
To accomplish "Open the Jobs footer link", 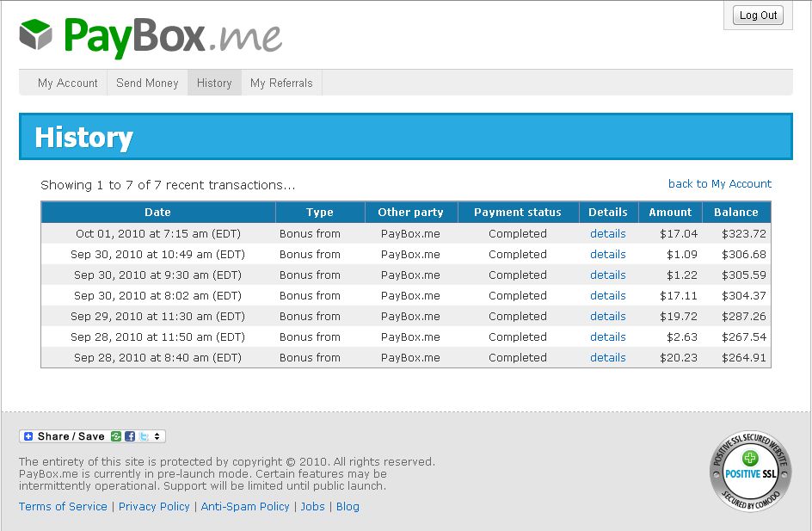I will (x=312, y=506).
